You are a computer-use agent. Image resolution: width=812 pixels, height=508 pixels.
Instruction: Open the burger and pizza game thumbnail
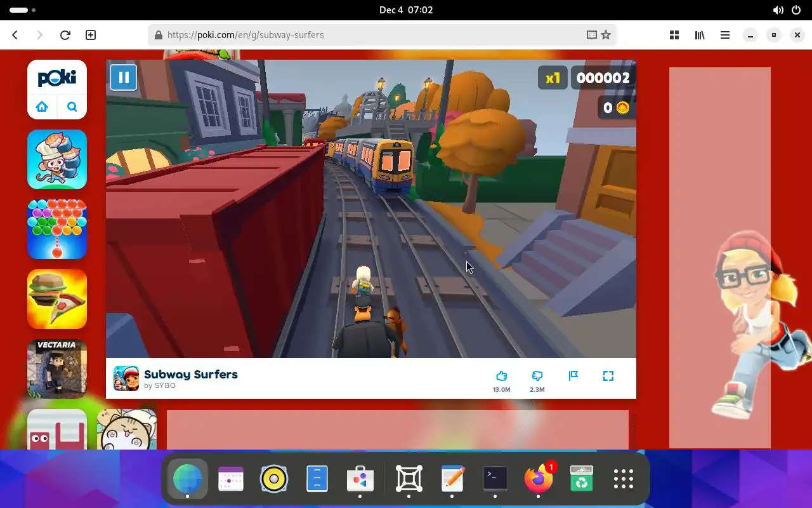[57, 299]
